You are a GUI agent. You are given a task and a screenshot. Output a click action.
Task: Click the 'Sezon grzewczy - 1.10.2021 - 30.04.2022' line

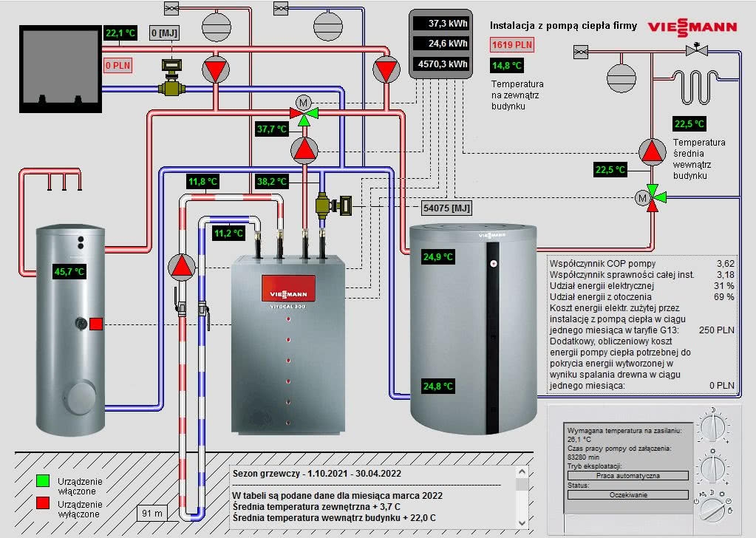[x=317, y=474]
